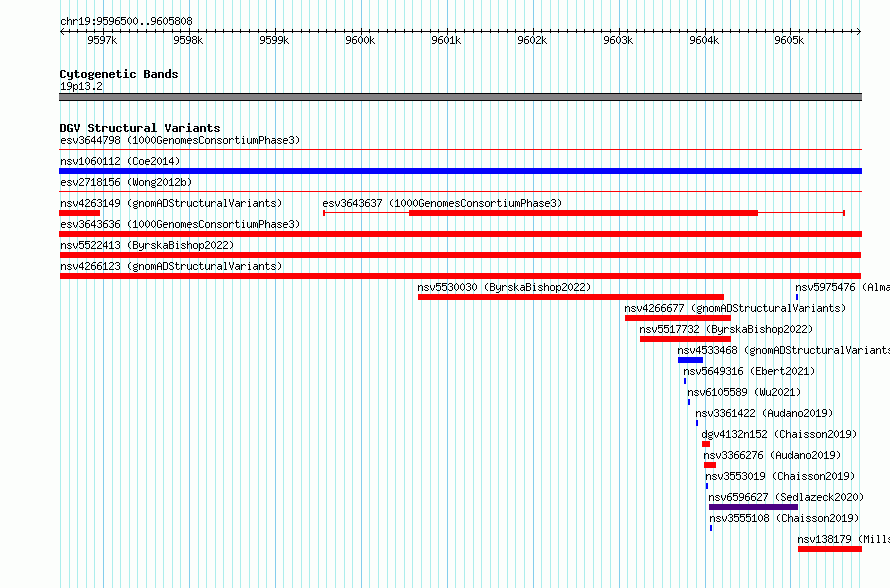Screen dimensions: 890x588
Task: Click the esv3644798 variant label
Action: 180,140
